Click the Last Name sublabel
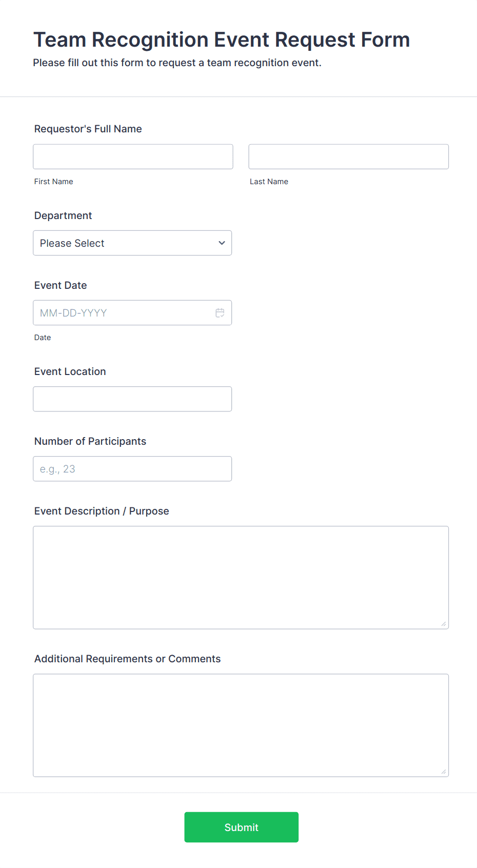Viewport: 477px width, 868px height. point(269,182)
